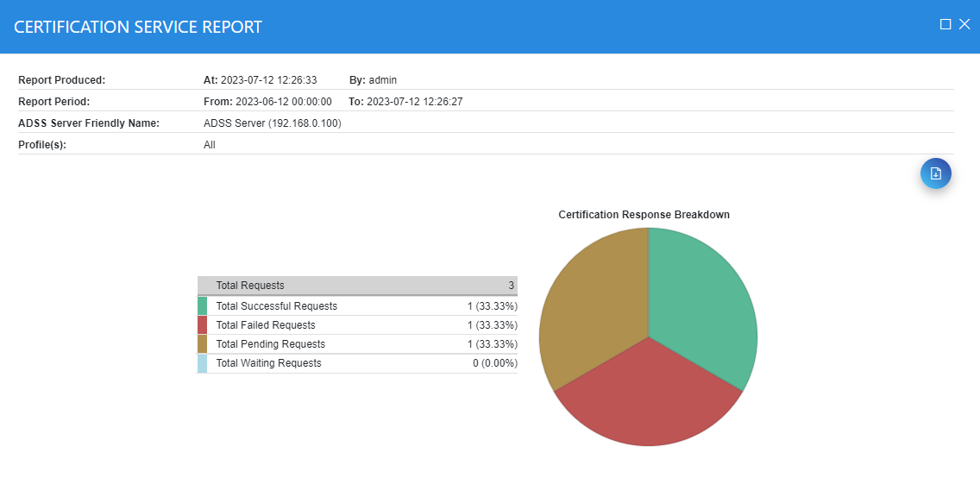The height and width of the screenshot is (478, 980).
Task: Select the Total Waiting Requests label
Action: click(x=268, y=363)
